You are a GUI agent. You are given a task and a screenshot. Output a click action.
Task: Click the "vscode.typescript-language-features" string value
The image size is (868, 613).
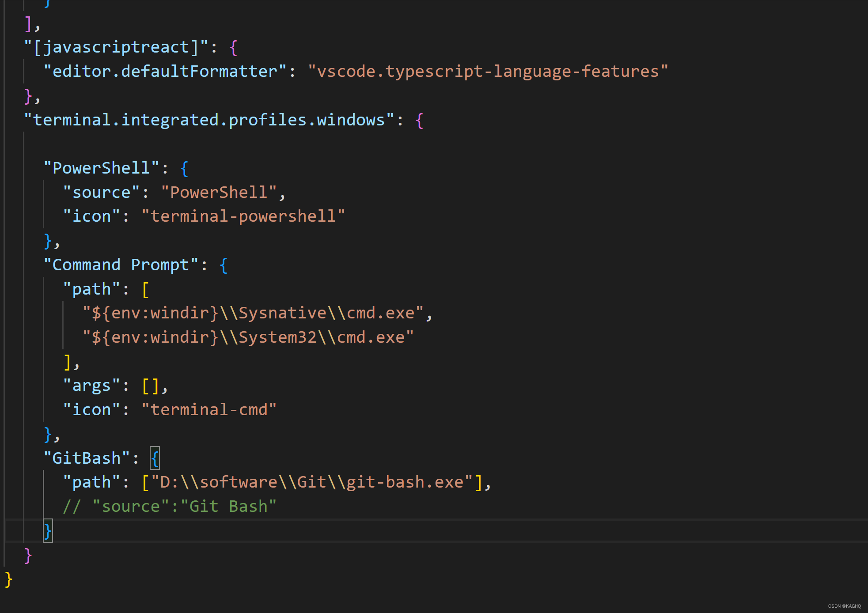coord(488,72)
